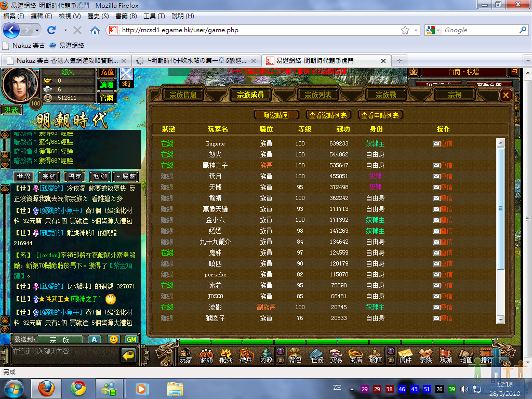Switch to 宗族信息 tab

pyautogui.click(x=183, y=95)
